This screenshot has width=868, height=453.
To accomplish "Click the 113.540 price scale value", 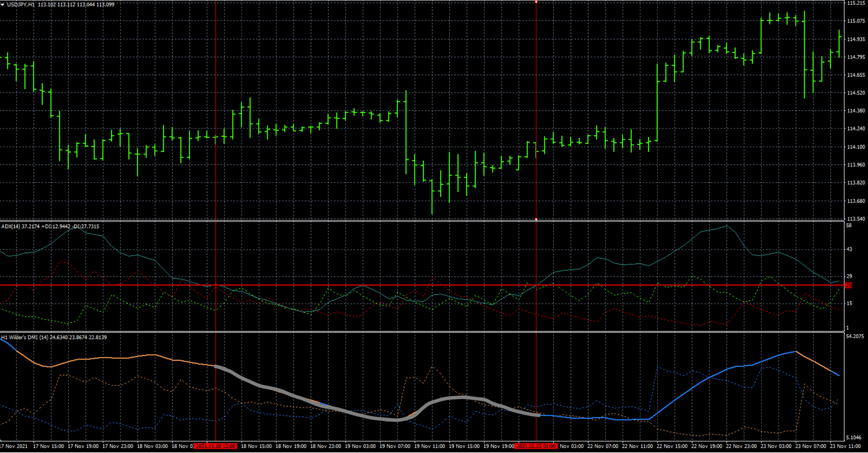I will pos(856,219).
